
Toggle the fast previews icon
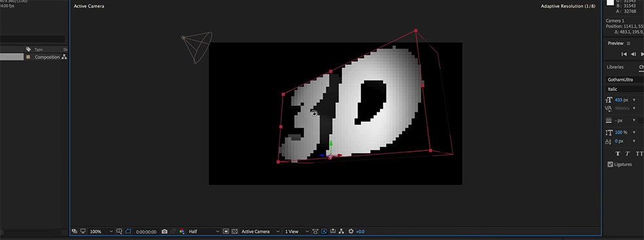click(x=324, y=231)
